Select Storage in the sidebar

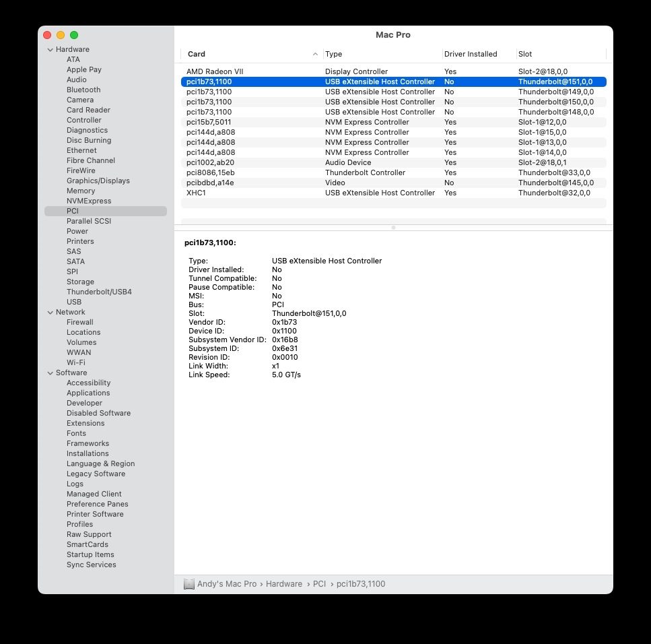[x=80, y=282]
